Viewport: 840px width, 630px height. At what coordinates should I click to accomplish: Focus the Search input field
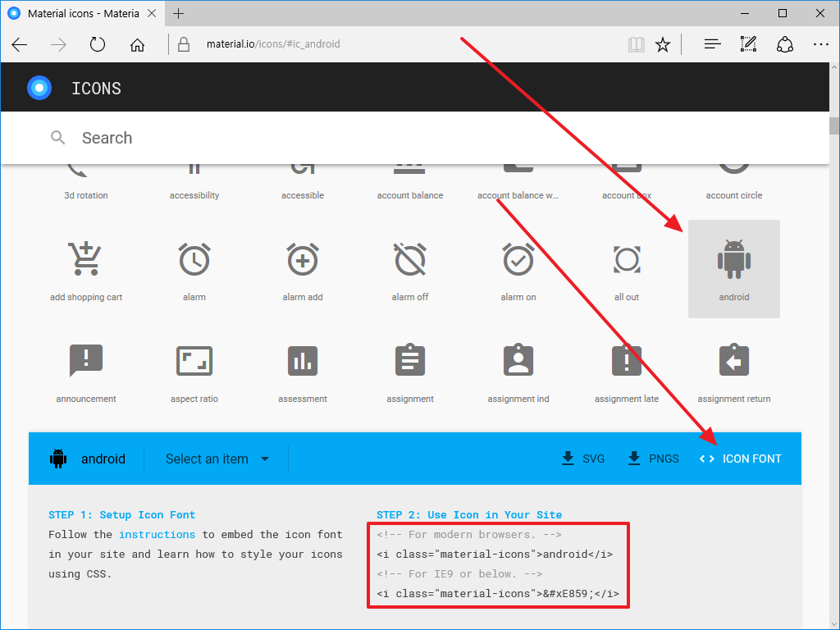click(415, 138)
